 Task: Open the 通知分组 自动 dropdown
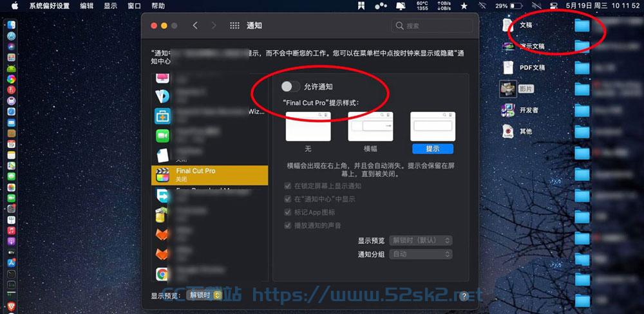[421, 254]
